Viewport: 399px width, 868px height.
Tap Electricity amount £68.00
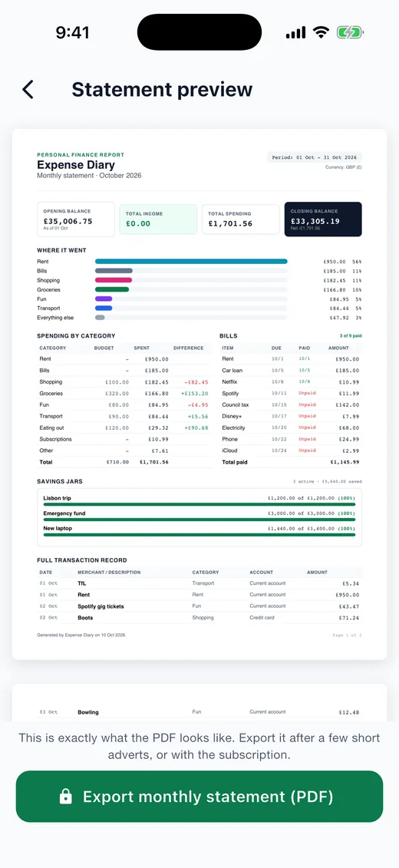click(x=348, y=428)
